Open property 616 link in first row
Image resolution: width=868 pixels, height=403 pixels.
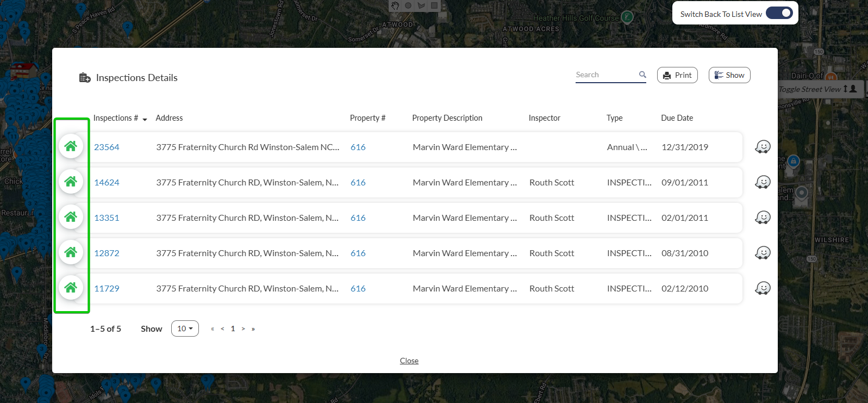click(358, 147)
